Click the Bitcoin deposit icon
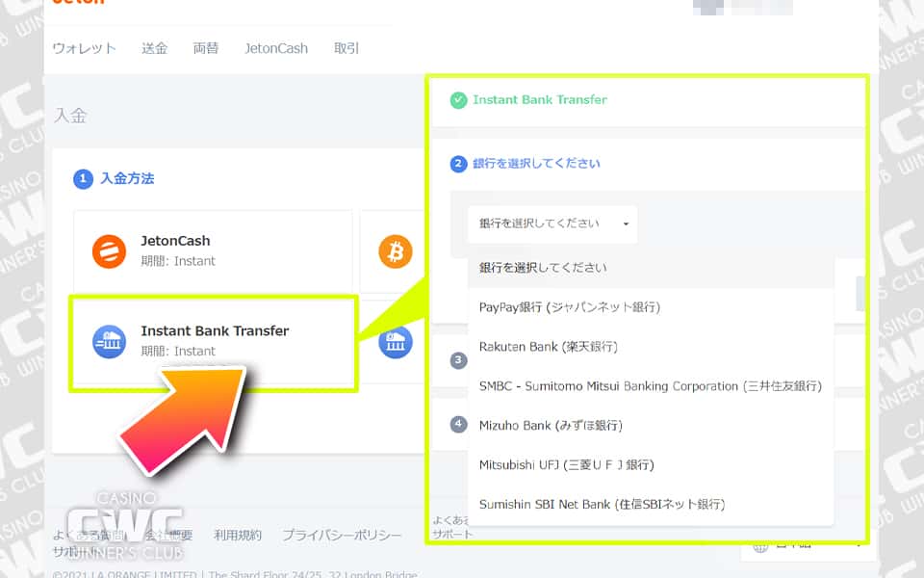This screenshot has height=578, width=924. 396,251
